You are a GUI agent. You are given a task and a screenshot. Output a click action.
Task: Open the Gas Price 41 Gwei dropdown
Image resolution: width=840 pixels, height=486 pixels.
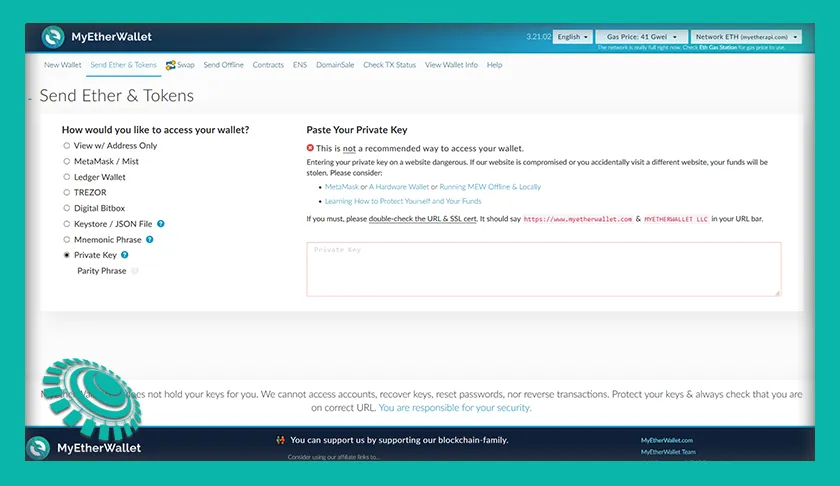pyautogui.click(x=641, y=36)
